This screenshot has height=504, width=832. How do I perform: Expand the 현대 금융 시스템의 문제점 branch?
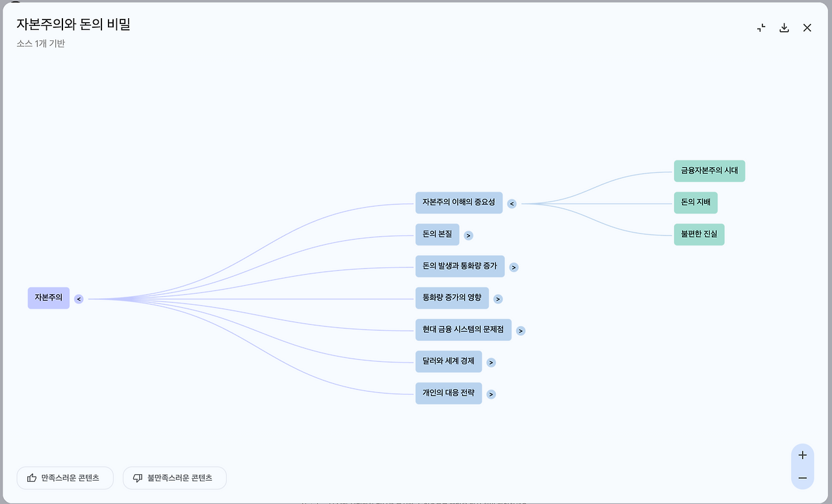521,331
